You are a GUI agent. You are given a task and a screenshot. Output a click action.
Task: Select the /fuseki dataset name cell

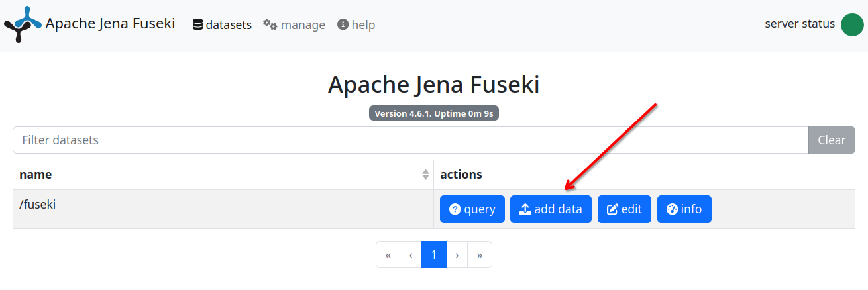point(223,209)
